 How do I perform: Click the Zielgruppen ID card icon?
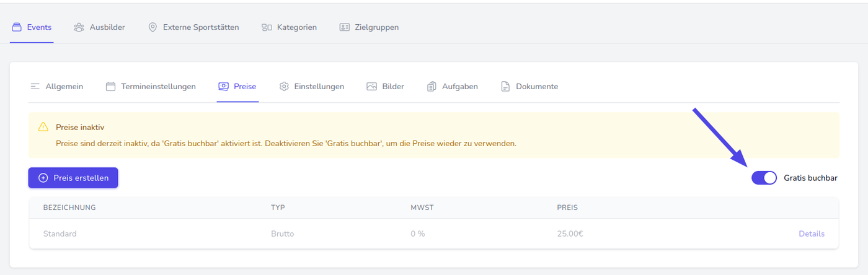pyautogui.click(x=345, y=27)
